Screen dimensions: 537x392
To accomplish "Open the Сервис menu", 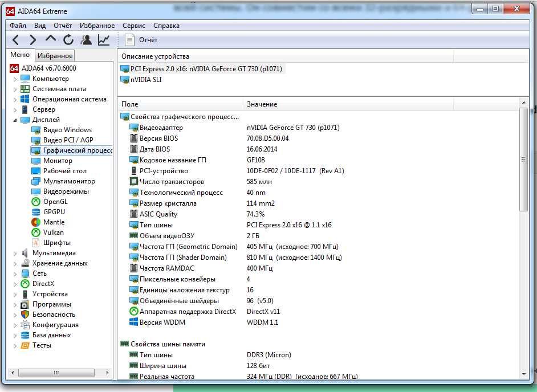I will click(x=134, y=26).
